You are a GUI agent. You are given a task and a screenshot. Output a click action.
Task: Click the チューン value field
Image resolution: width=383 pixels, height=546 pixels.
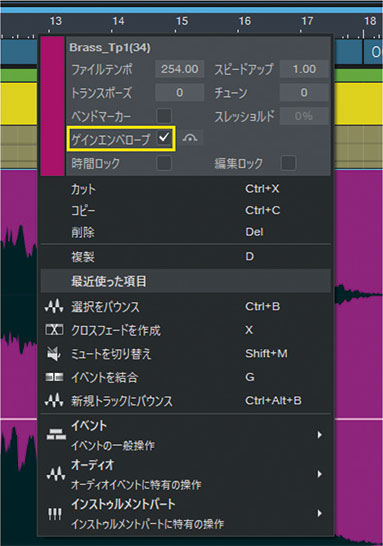(304, 92)
